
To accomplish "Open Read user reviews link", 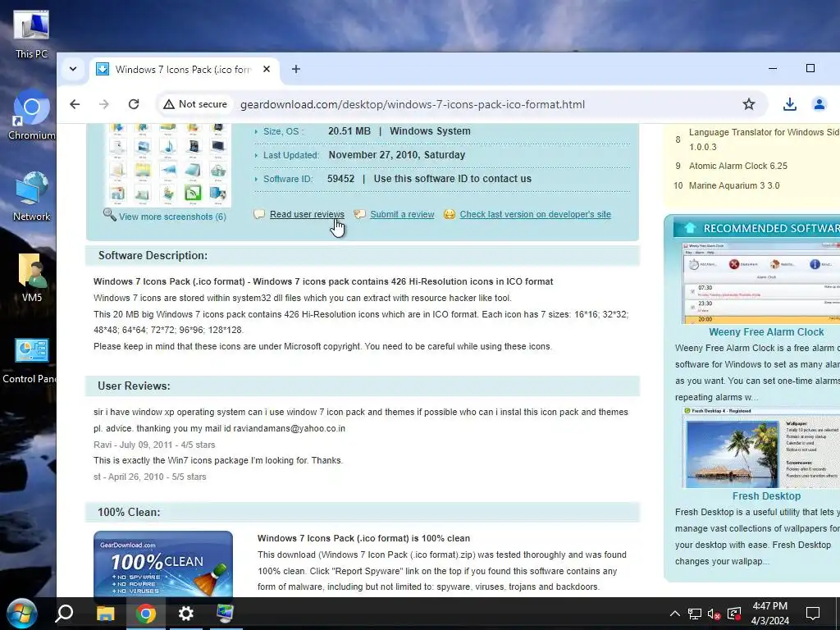I will 307,214.
